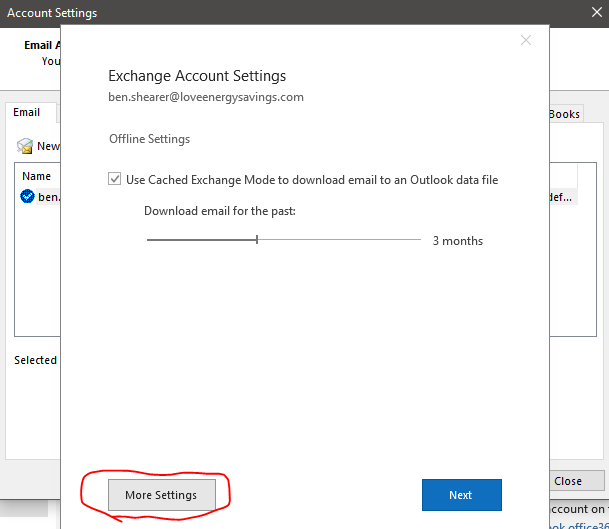Click the 'Download email for the past:' label

pyautogui.click(x=220, y=211)
